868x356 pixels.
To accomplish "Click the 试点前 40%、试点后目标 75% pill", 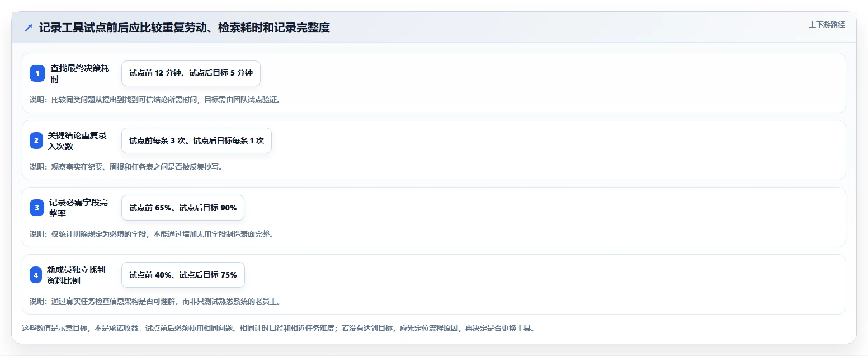I will (x=183, y=275).
